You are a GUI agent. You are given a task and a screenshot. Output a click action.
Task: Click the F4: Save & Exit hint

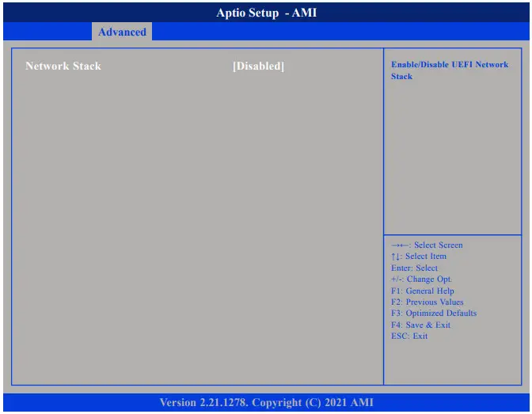pos(420,325)
